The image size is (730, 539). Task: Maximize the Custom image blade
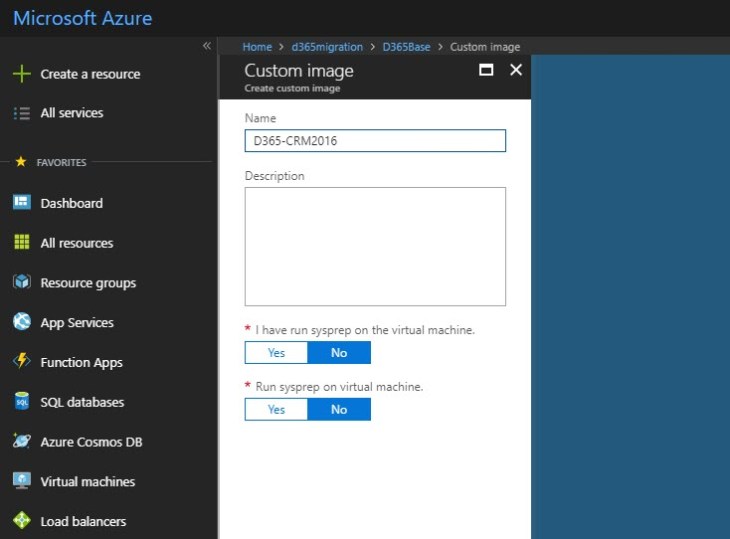[487, 70]
